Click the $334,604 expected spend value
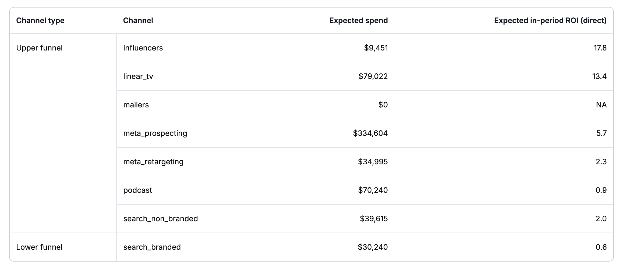The width and height of the screenshot is (644, 268). pyautogui.click(x=370, y=133)
